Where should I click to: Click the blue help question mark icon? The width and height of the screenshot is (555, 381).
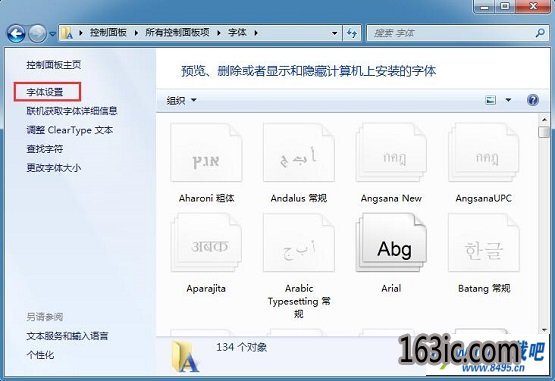(x=533, y=100)
